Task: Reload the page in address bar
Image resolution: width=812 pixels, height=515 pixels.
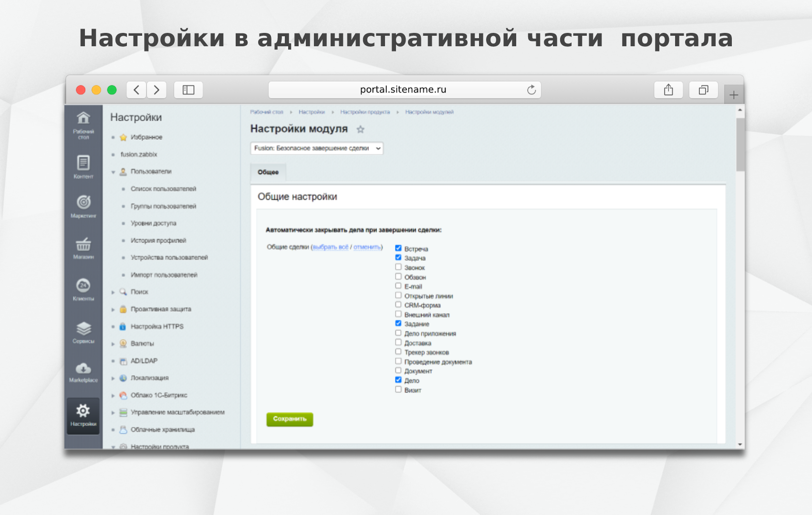Action: (531, 90)
